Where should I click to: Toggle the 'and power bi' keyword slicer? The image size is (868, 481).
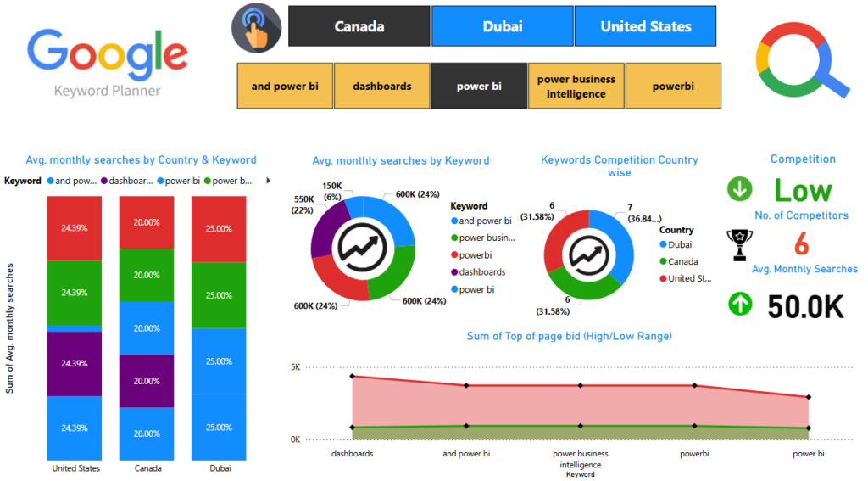coord(285,86)
